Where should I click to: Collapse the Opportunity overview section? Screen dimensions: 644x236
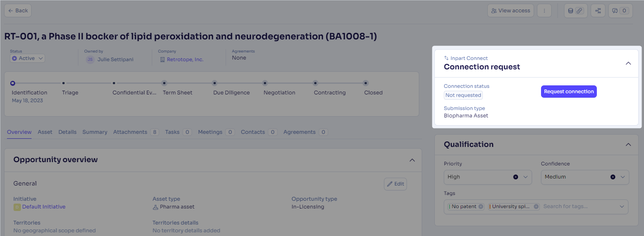(x=412, y=160)
